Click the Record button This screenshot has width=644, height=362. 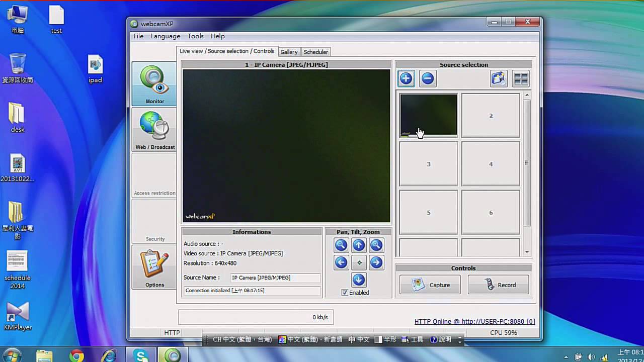click(499, 285)
